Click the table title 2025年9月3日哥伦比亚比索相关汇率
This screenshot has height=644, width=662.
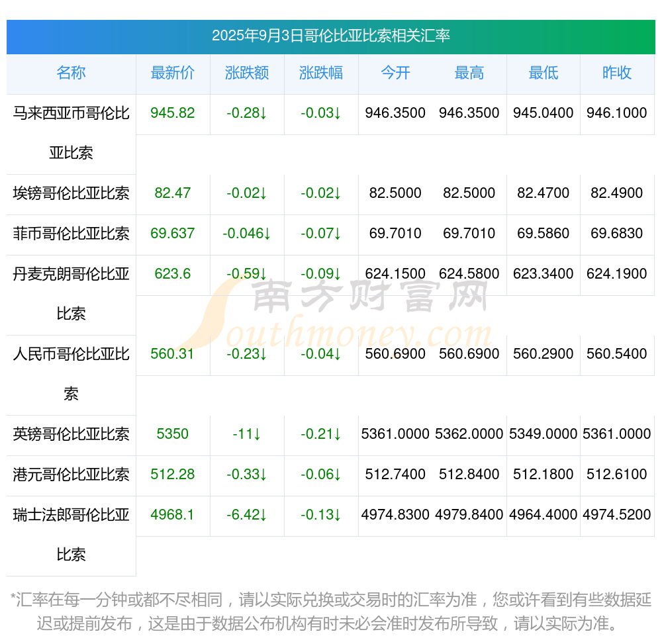(330, 36)
